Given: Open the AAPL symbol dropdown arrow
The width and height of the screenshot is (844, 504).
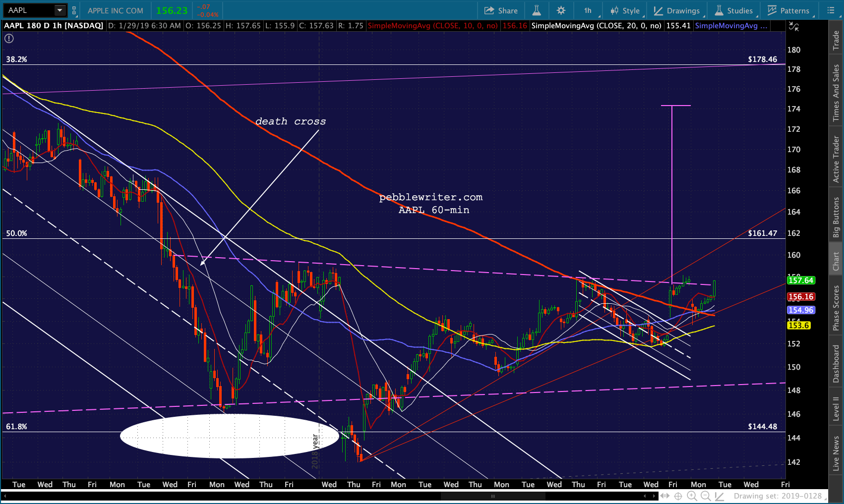Looking at the screenshot, I should tap(60, 10).
